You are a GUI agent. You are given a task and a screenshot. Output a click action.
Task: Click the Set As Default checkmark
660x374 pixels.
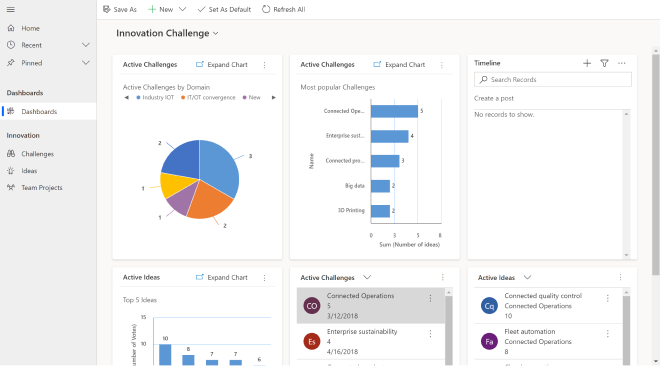tap(202, 9)
